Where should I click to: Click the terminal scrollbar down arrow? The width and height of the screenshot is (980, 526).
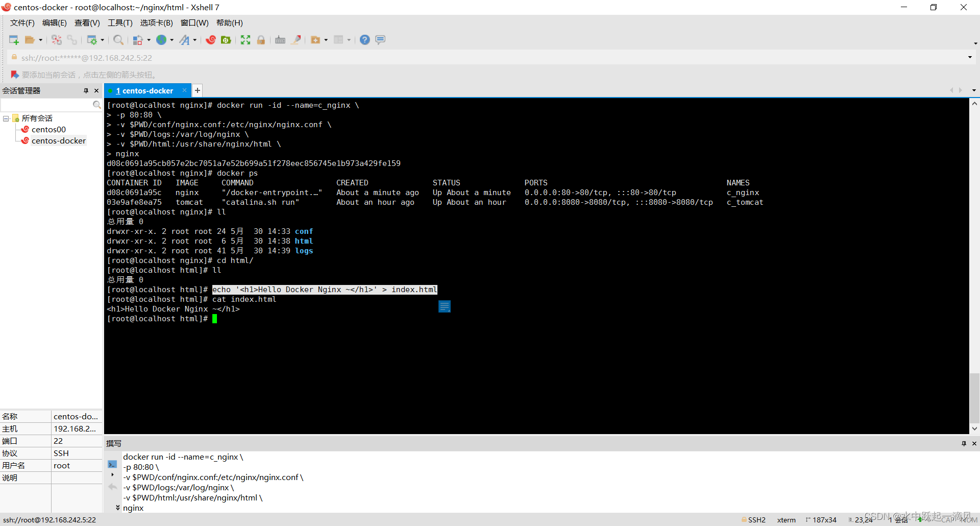tap(974, 428)
